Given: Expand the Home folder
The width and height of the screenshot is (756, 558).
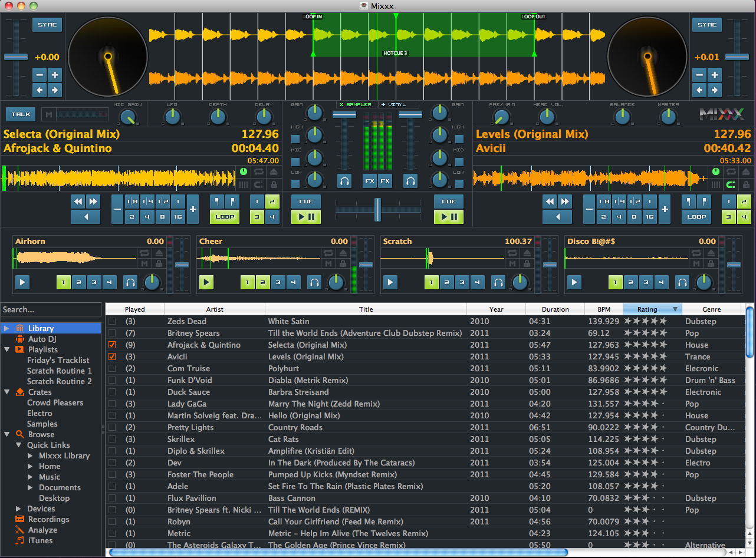Looking at the screenshot, I should click(x=30, y=466).
